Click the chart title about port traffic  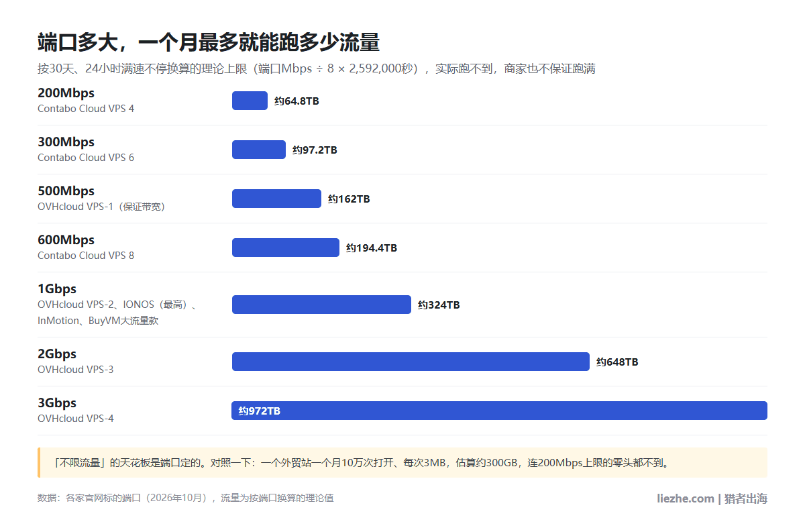click(209, 42)
